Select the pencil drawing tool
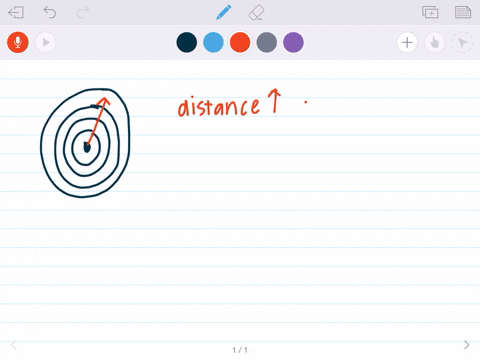The width and height of the screenshot is (480, 360). point(224,12)
